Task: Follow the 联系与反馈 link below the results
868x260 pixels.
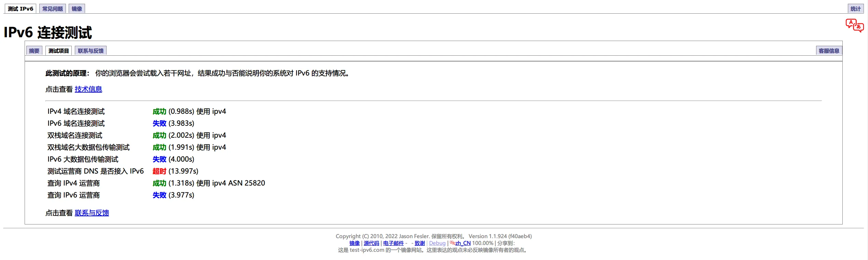Action: point(92,213)
